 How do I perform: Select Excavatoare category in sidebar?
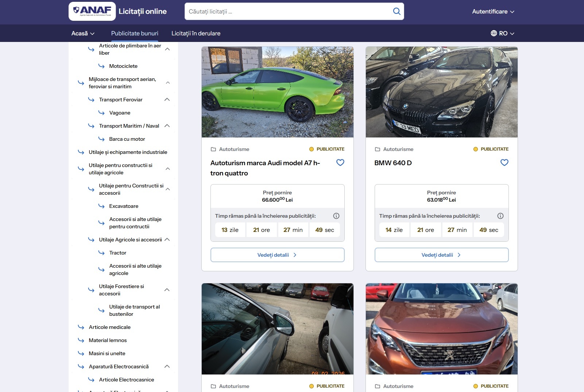tap(124, 206)
